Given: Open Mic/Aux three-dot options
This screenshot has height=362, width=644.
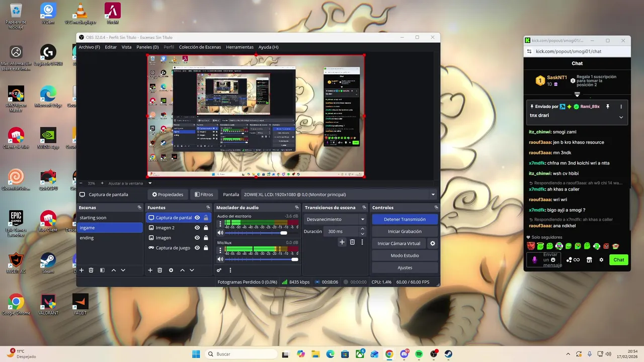Looking at the screenshot, I should (x=220, y=250).
